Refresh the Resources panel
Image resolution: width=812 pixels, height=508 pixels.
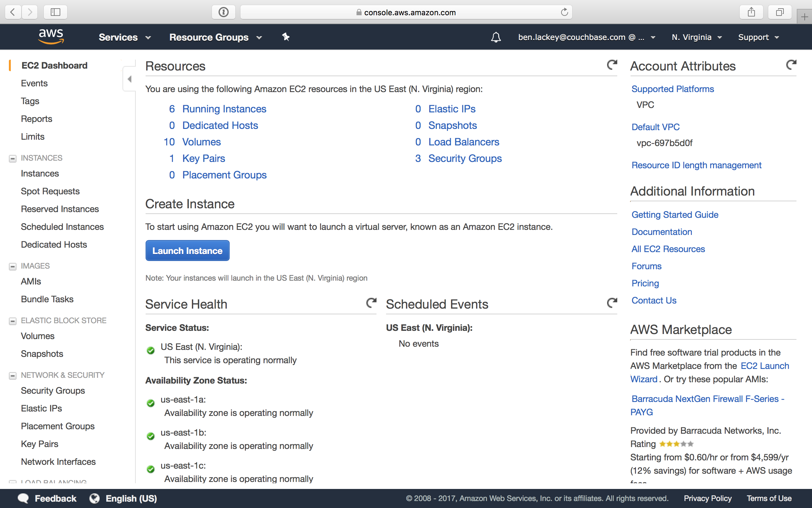point(612,64)
